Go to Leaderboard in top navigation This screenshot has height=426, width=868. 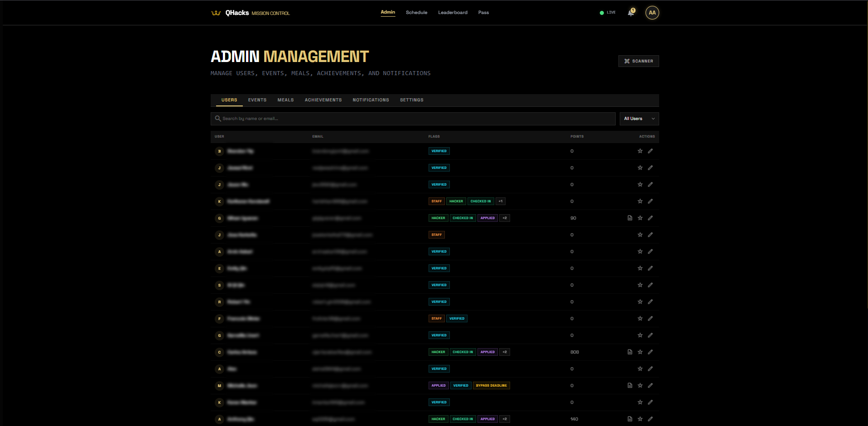(x=453, y=13)
